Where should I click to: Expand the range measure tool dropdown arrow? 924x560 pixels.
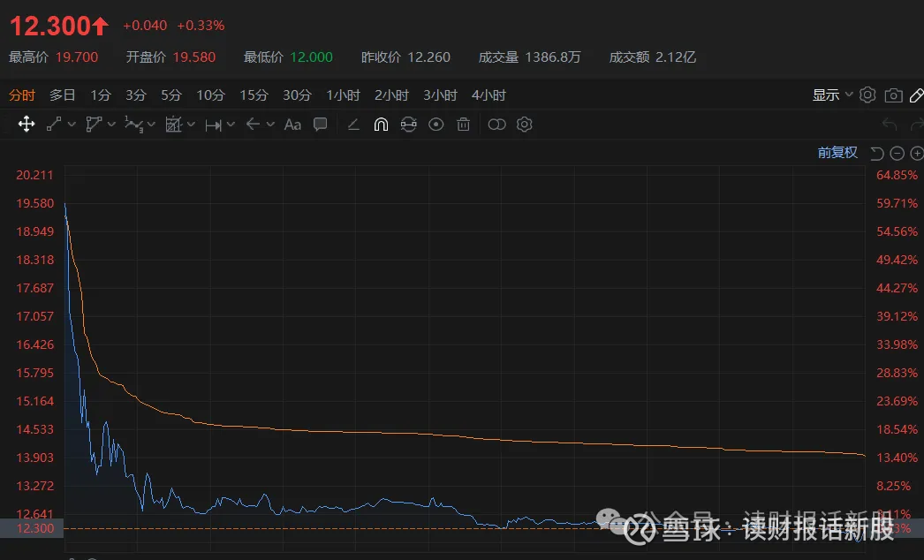tap(231, 125)
